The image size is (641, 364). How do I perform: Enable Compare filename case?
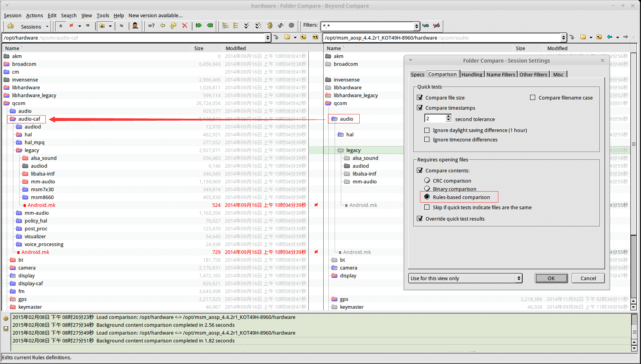point(532,98)
